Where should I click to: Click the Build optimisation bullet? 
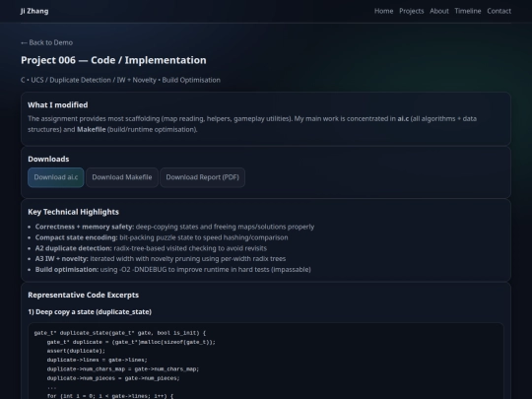point(172,269)
